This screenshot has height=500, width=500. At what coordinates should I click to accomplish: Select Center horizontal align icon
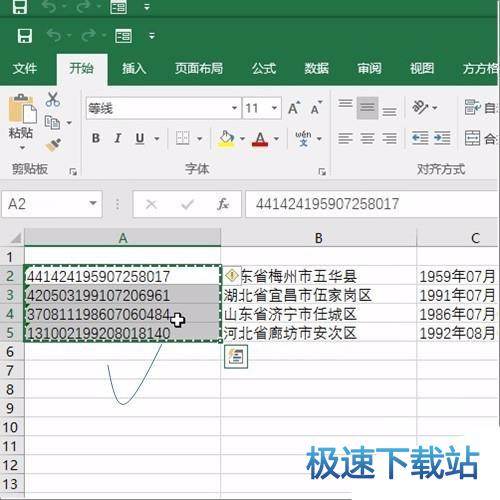[367, 138]
